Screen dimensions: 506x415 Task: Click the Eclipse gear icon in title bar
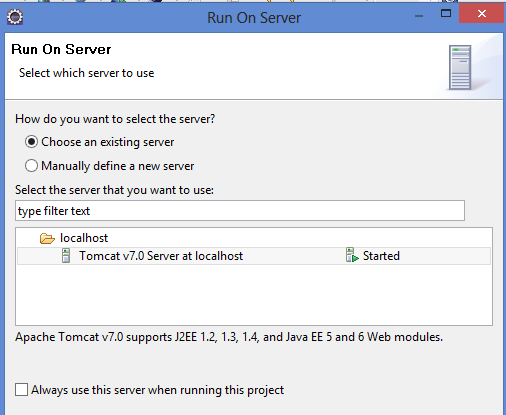pos(15,17)
